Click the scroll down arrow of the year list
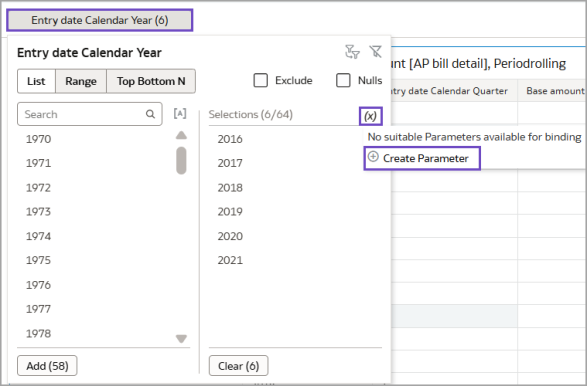Viewport: 587px width, 386px height. tap(181, 339)
